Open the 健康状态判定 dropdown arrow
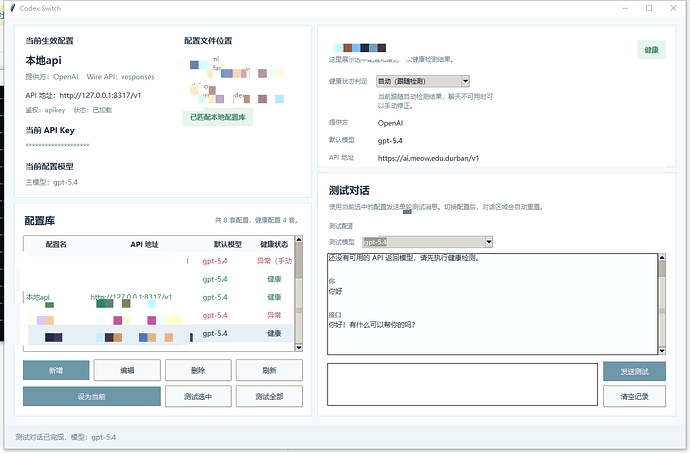Screen dimensions: 690x453 465,81
